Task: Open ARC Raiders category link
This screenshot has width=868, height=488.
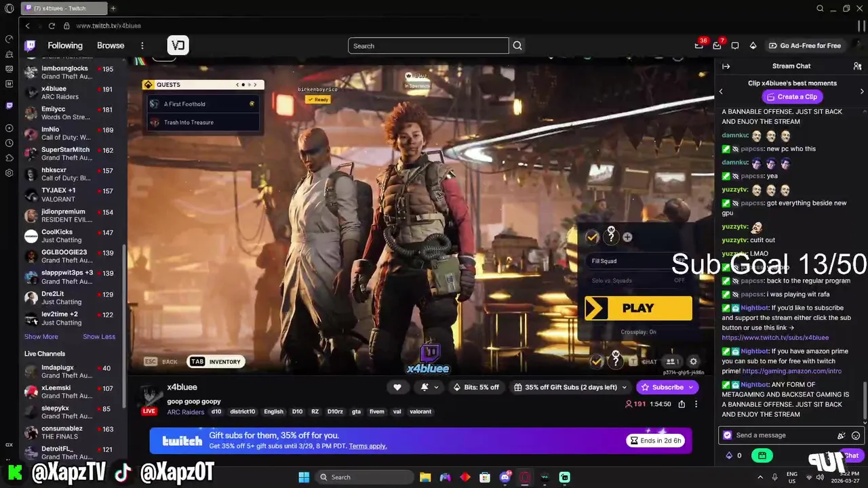Action: coord(185,411)
